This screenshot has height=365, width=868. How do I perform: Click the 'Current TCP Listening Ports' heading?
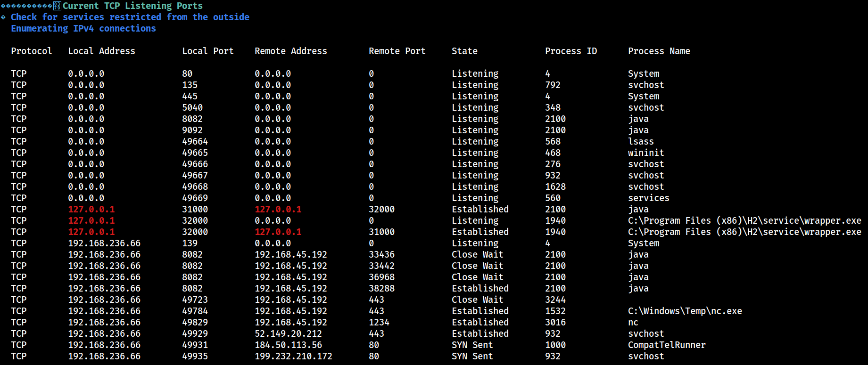tap(132, 6)
